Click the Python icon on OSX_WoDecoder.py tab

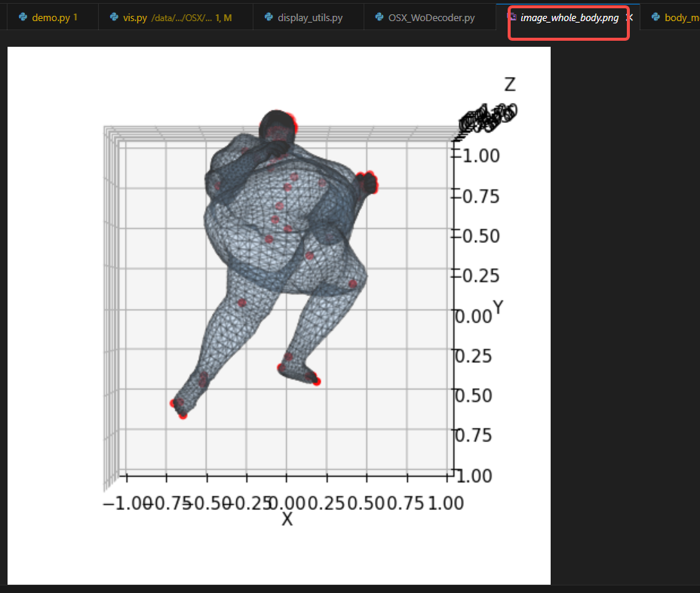coord(379,15)
